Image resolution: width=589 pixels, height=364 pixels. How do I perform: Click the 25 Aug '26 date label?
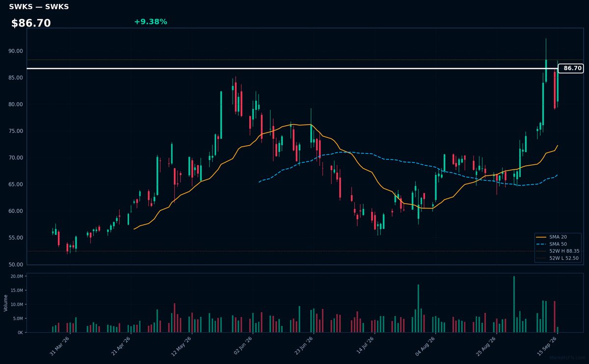[486, 346]
